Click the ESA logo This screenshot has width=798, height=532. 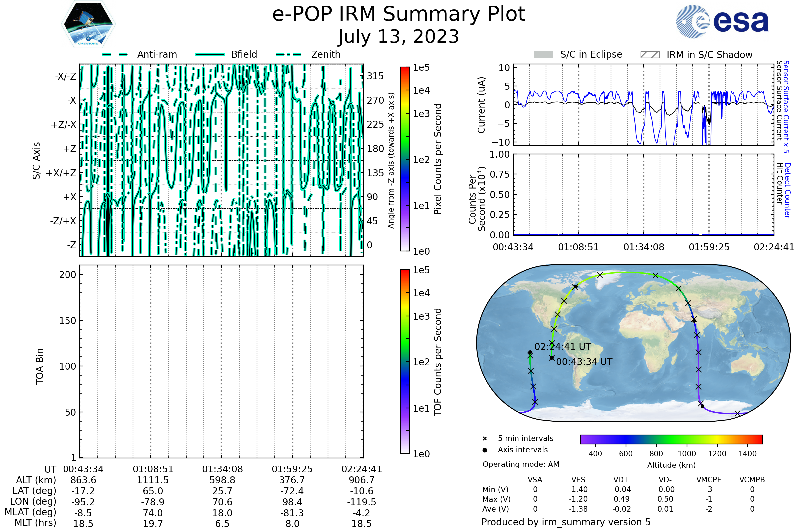[x=723, y=21]
